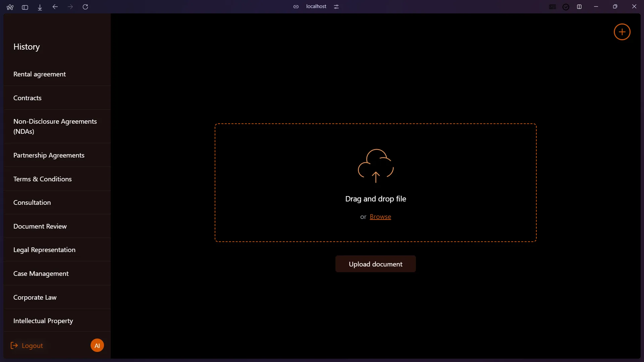Viewport: 644px width, 362px height.
Task: Toggle the browser sidebar panel icon
Action: [25, 7]
